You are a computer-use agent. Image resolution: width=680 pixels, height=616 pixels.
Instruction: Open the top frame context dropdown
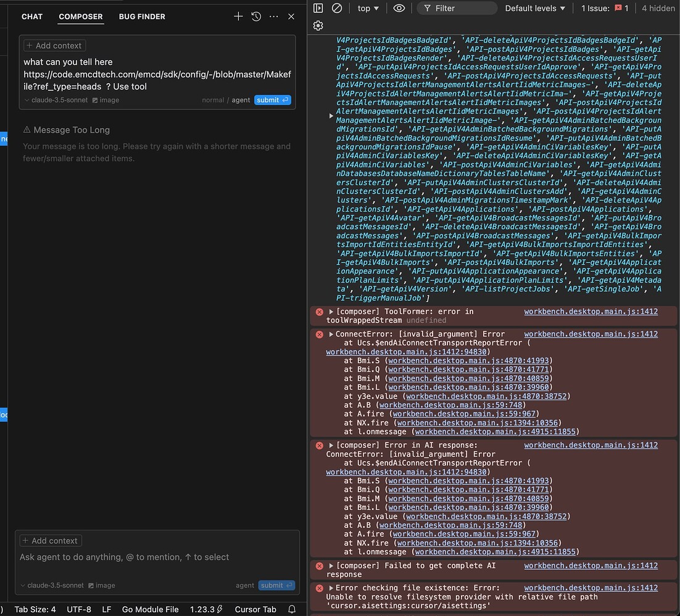coord(368,8)
